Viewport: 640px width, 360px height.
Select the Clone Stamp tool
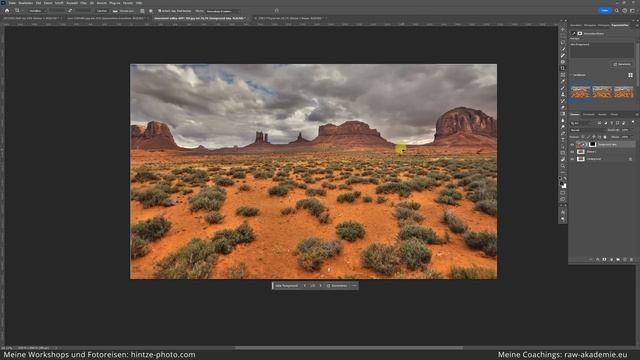point(563,94)
